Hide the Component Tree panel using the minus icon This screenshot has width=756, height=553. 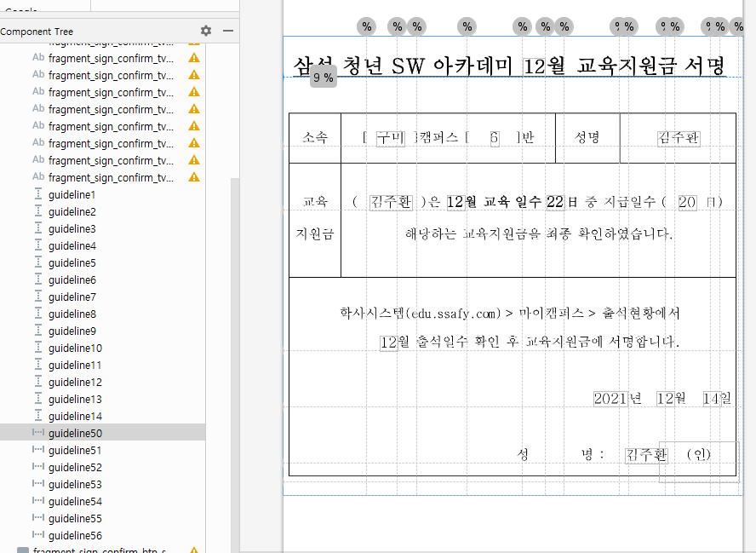point(228,31)
